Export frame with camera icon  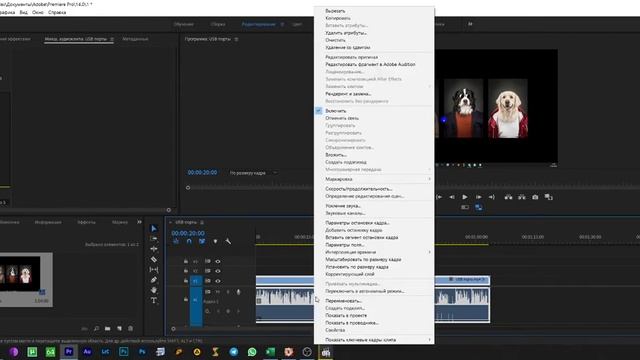(x=535, y=197)
